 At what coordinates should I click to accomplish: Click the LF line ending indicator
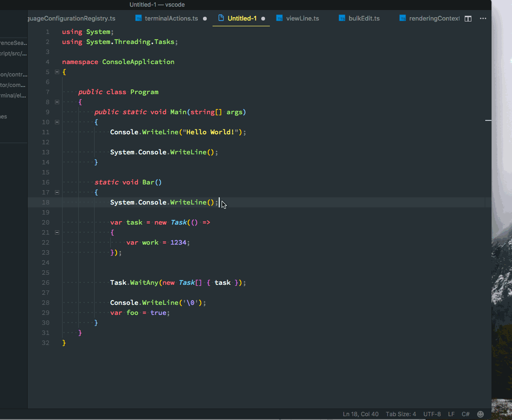click(451, 414)
